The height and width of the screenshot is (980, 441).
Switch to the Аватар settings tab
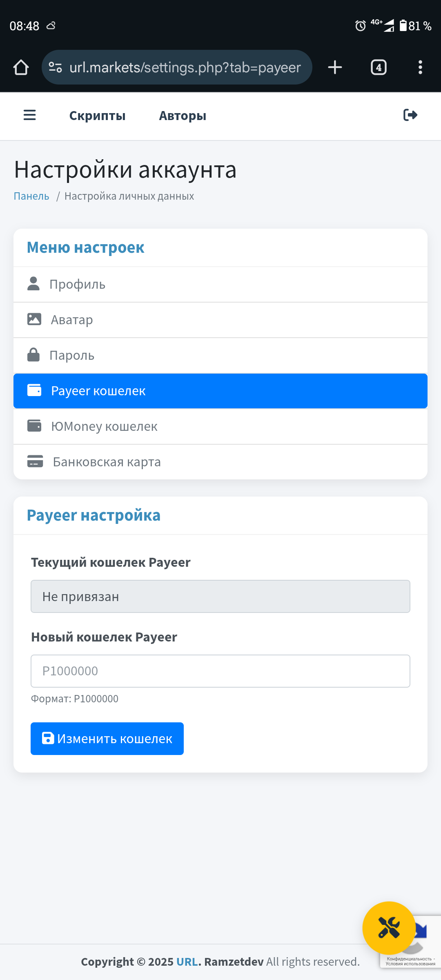click(x=220, y=320)
